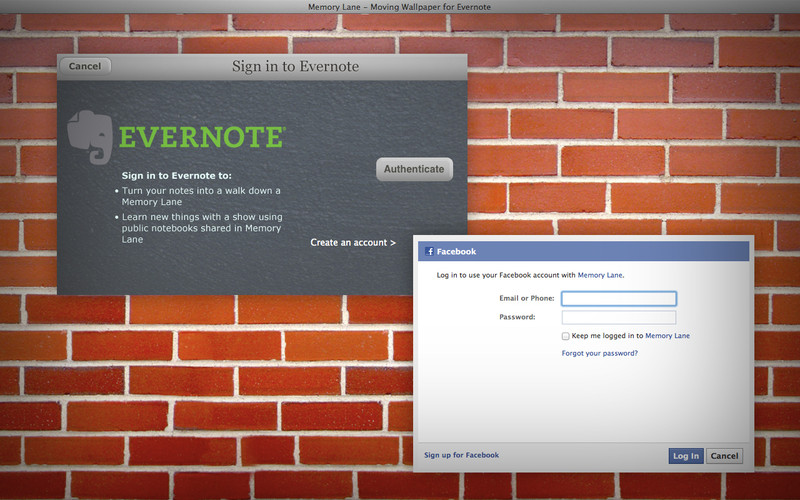Open the 'Forgot your password?' link
The width and height of the screenshot is (800, 500).
pos(599,353)
